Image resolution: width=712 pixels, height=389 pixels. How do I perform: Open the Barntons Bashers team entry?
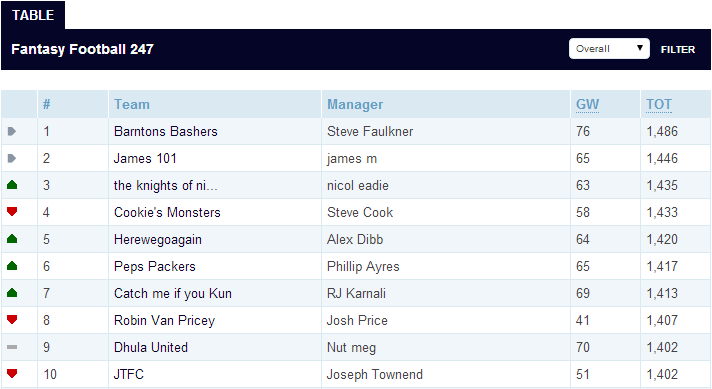point(166,132)
